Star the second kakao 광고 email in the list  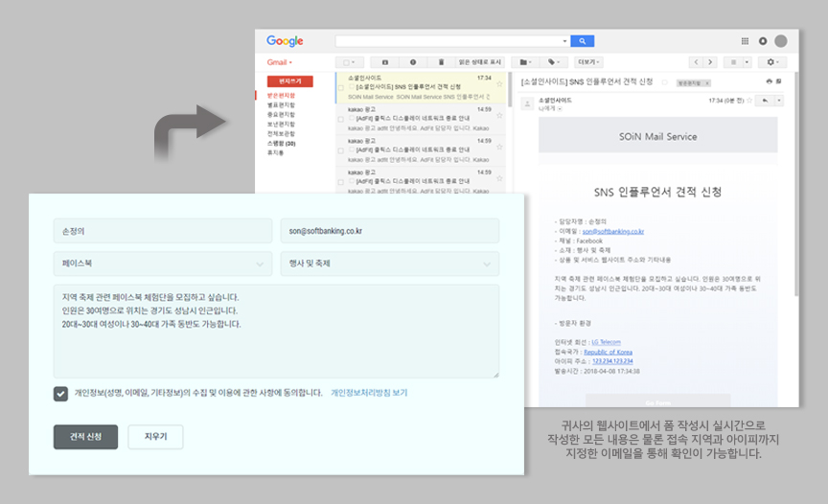499,148
